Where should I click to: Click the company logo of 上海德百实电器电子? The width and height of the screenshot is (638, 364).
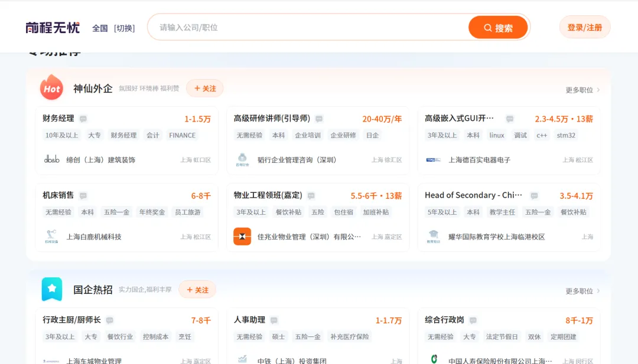[434, 160]
